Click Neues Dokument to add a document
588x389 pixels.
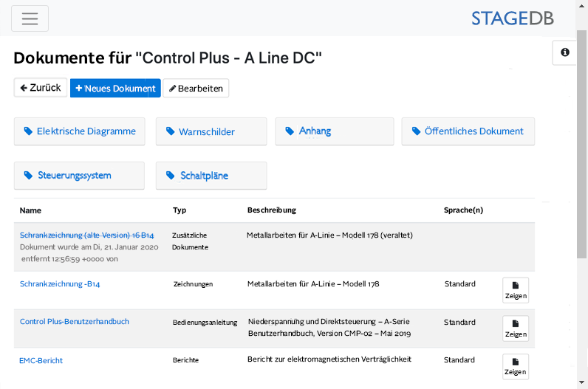[115, 88]
